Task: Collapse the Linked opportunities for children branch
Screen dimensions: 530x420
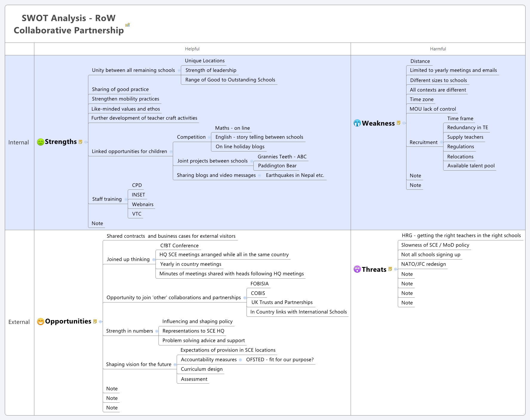Action: [172, 152]
